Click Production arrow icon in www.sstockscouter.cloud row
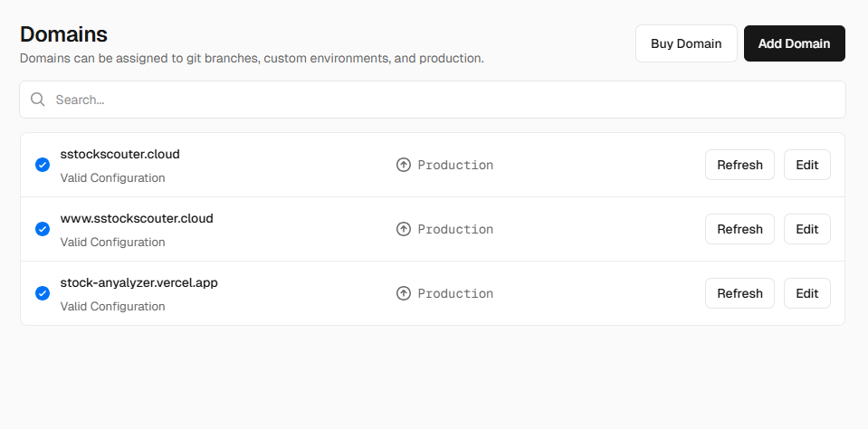Screen dimensions: 868x429 (404, 229)
